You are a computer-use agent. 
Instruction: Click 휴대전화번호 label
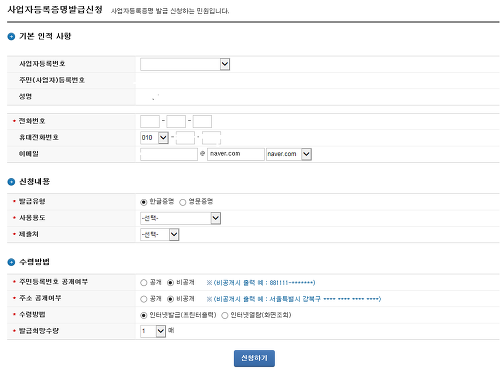pyautogui.click(x=39, y=137)
